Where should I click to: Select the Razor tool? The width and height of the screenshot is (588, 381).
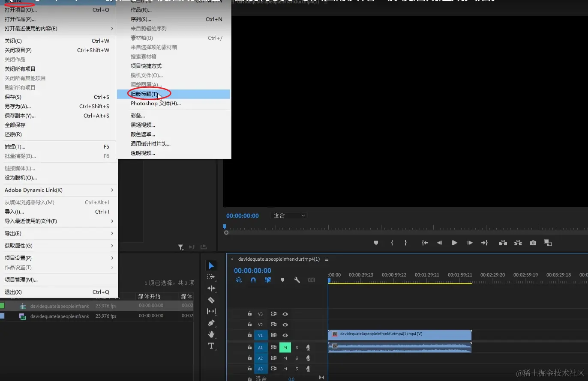tap(211, 300)
